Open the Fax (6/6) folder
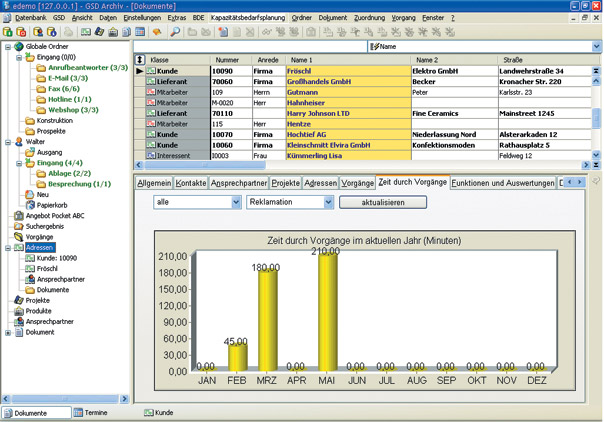604x422 pixels. click(66, 89)
